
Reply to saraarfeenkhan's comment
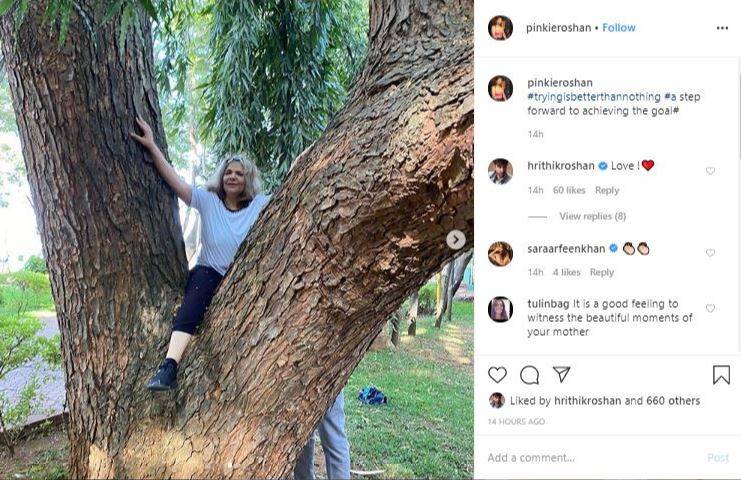click(x=602, y=272)
